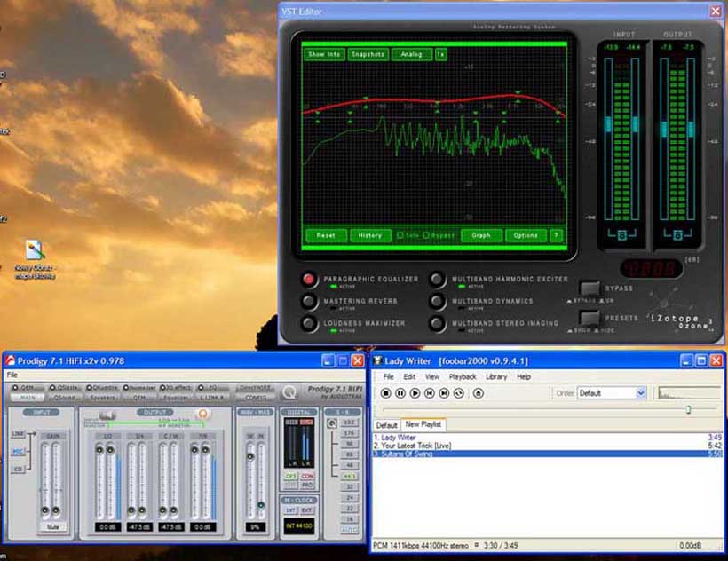Switch to the New Playlist tab
Image resolution: width=728 pixels, height=561 pixels.
(423, 424)
